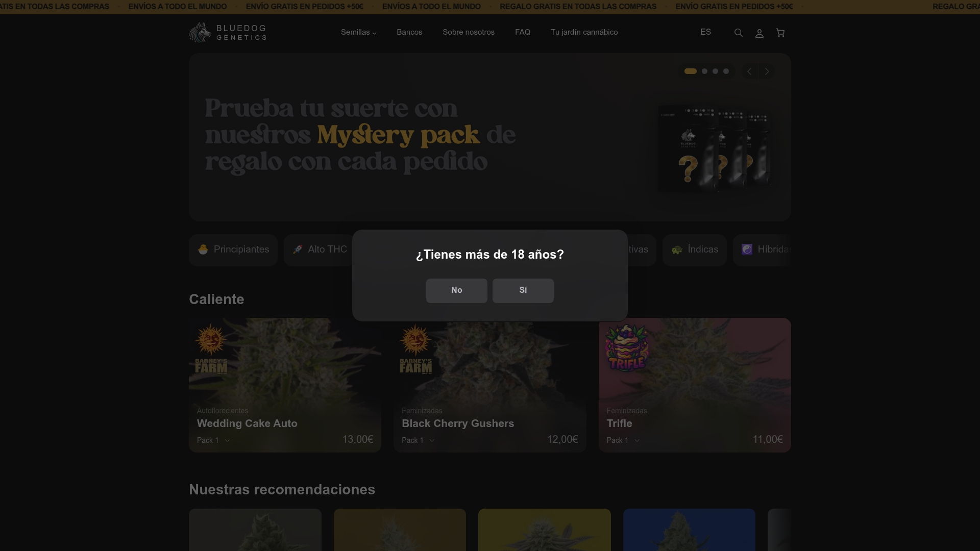Click the Barney's Farm logo on Black Cherry Gushers
The image size is (980, 551).
pos(416,349)
